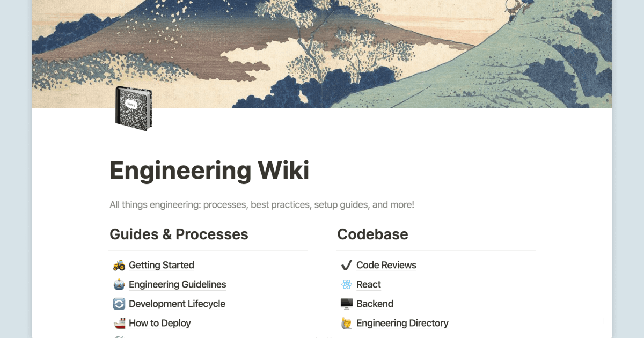Open the Engineering Guidelines page
Screen dimensions: 644x338
pyautogui.click(x=177, y=284)
